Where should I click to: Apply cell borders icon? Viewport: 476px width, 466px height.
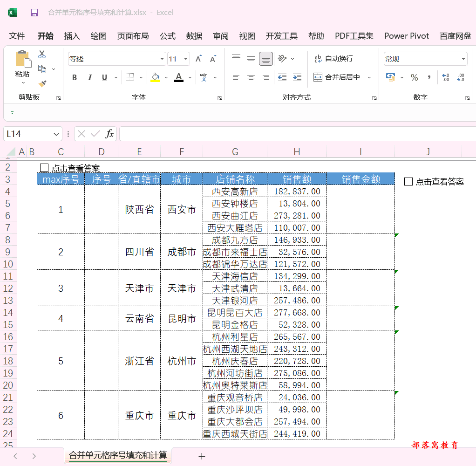point(129,77)
